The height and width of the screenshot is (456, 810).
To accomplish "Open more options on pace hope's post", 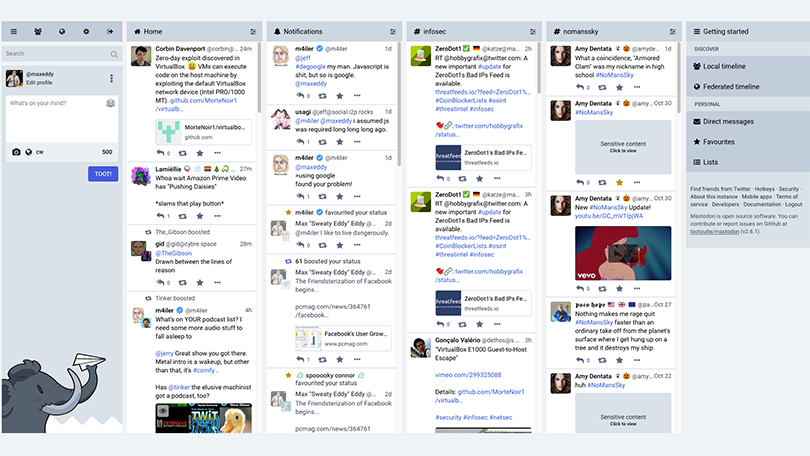I will tap(637, 360).
